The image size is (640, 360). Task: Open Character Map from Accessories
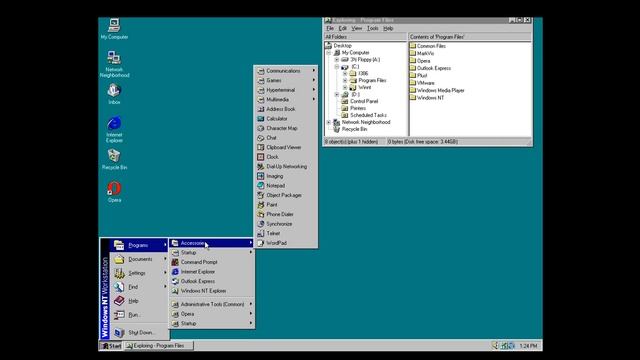tap(285, 128)
